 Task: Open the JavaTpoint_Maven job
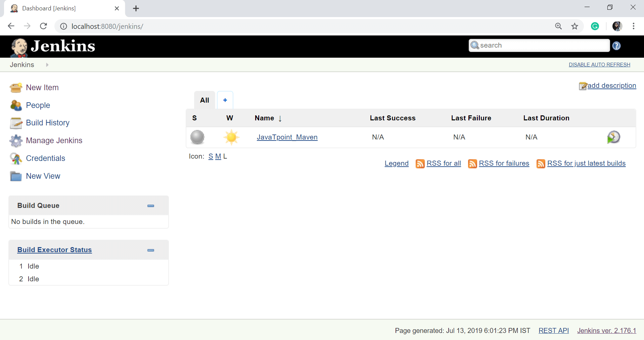coord(287,137)
